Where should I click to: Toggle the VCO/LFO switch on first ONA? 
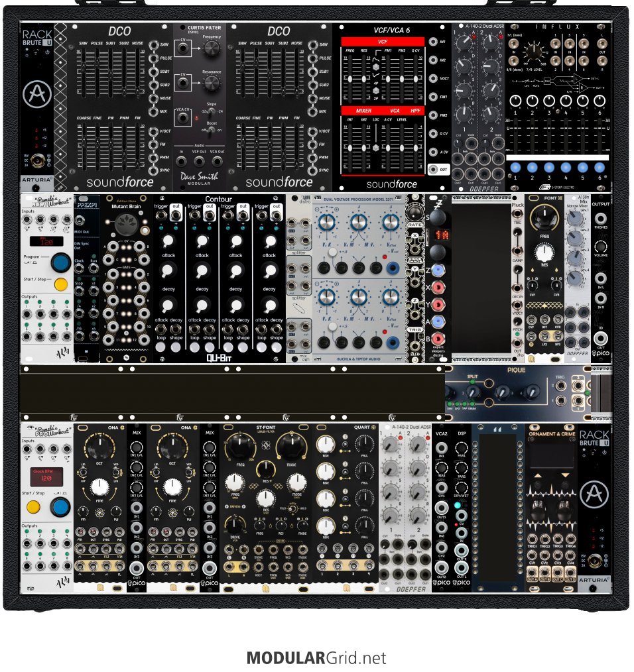(116, 471)
